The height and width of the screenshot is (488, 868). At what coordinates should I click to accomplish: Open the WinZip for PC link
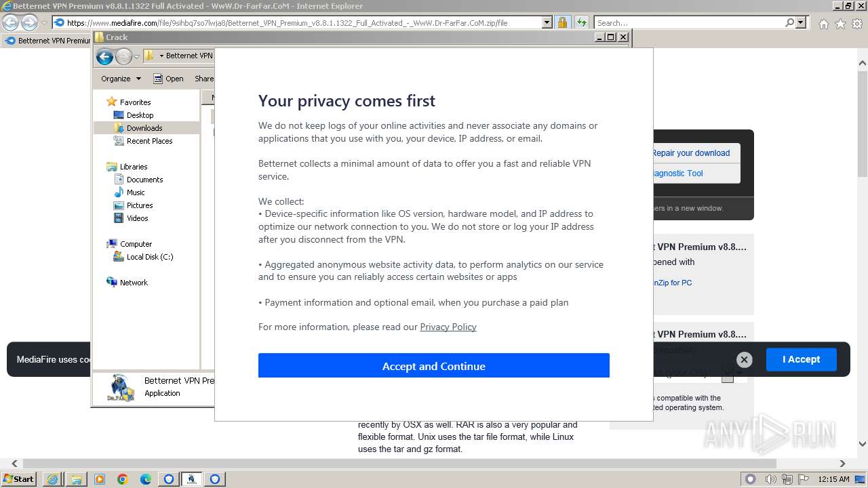point(671,283)
